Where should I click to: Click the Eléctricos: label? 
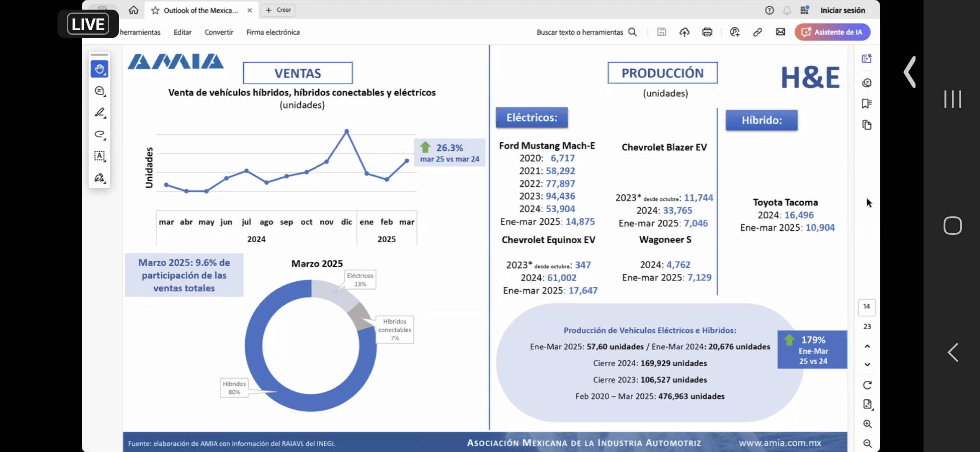[x=532, y=118]
